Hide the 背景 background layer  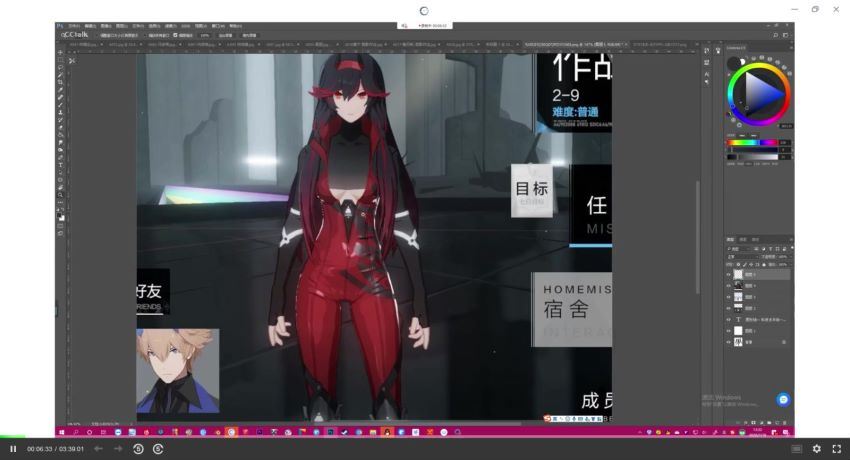coord(728,342)
